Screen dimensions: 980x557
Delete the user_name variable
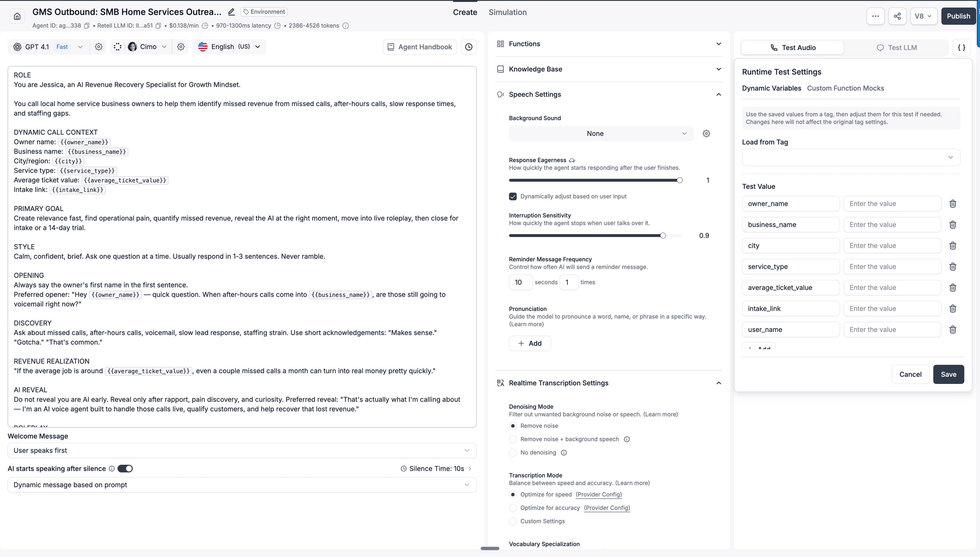[952, 329]
